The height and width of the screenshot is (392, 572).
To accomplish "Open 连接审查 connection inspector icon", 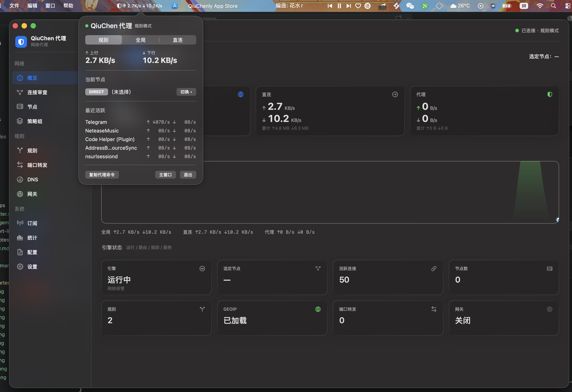I will click(20, 92).
